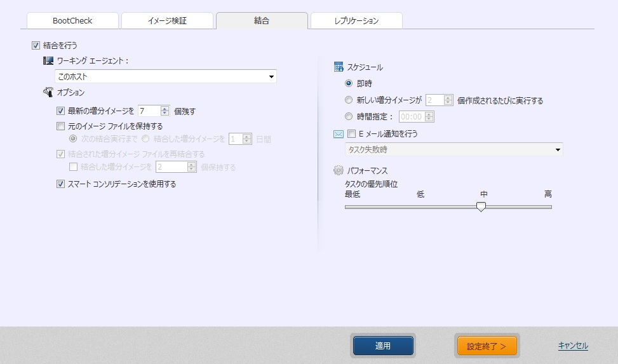Click the working agent computer icon
The image size is (618, 364).
tap(48, 61)
